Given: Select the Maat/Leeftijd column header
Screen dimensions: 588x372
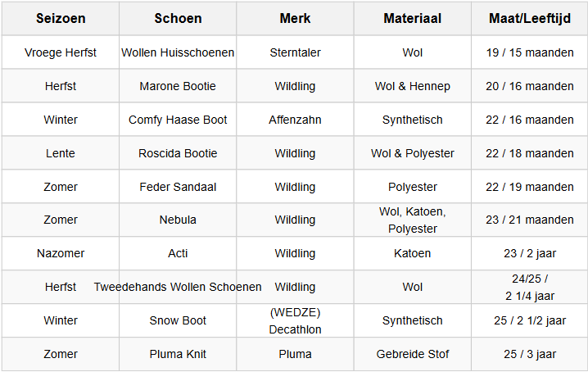Looking at the screenshot, I should point(529,19).
